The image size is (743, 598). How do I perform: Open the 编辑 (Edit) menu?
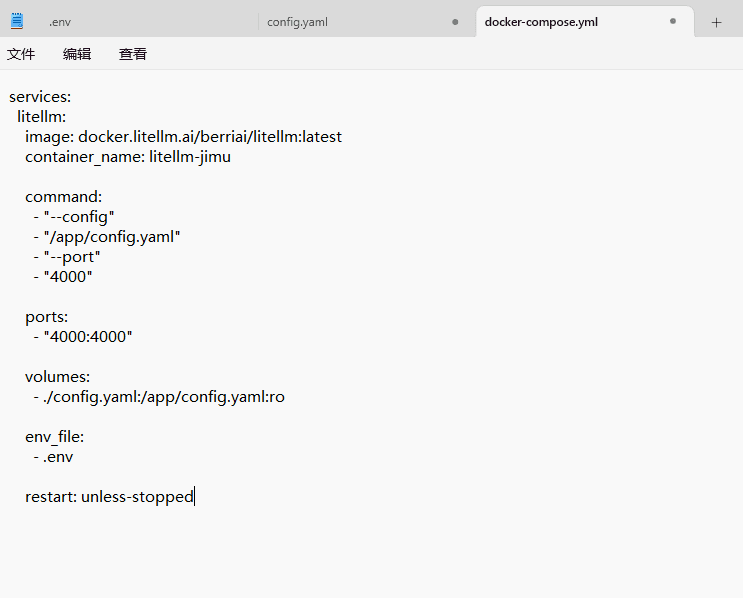[x=77, y=54]
